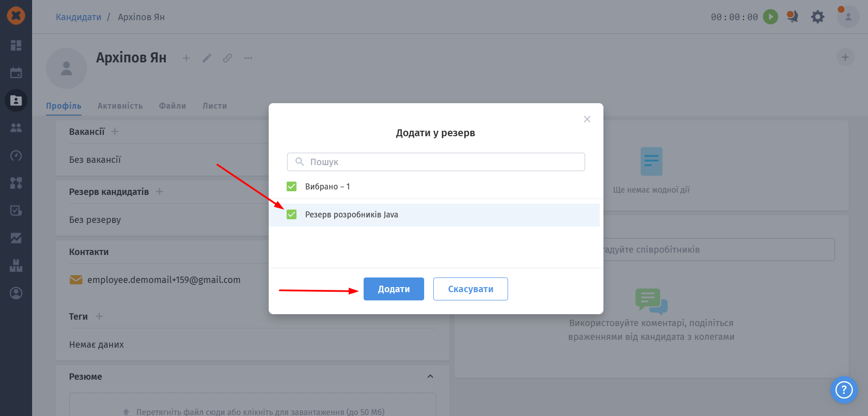Copy the candidate link via the chain icon
The image size is (868, 416).
click(x=227, y=58)
